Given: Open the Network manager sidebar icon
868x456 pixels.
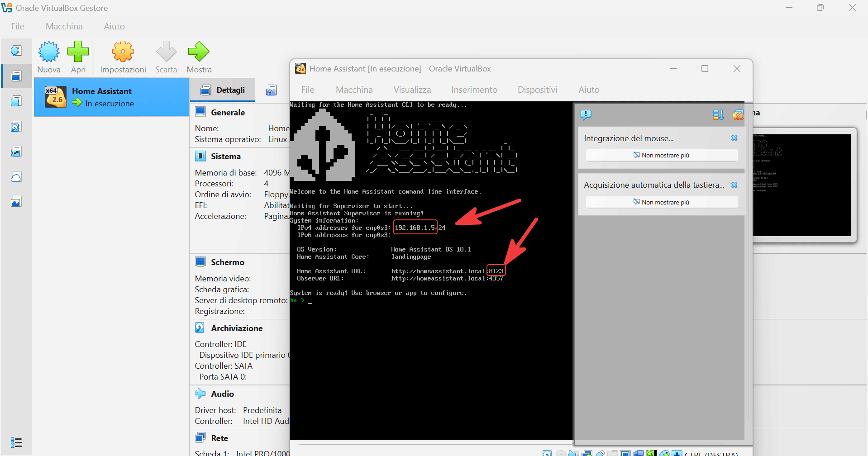Looking at the screenshot, I should [16, 151].
